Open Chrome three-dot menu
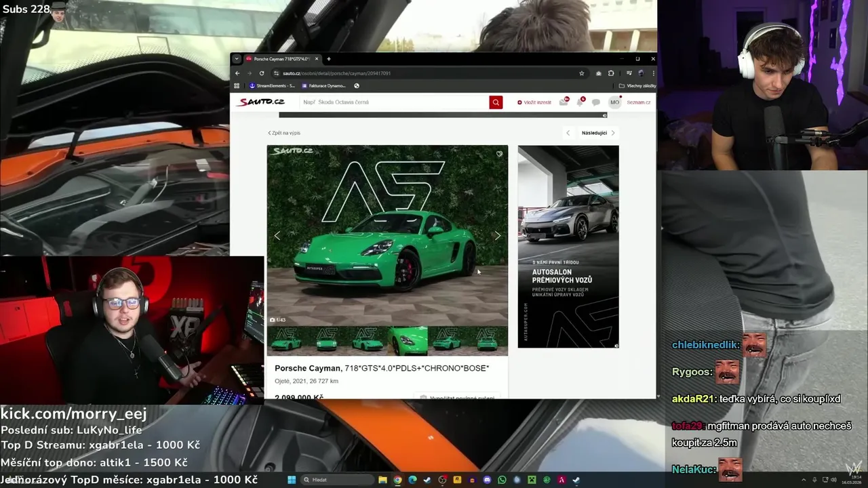 (654, 73)
